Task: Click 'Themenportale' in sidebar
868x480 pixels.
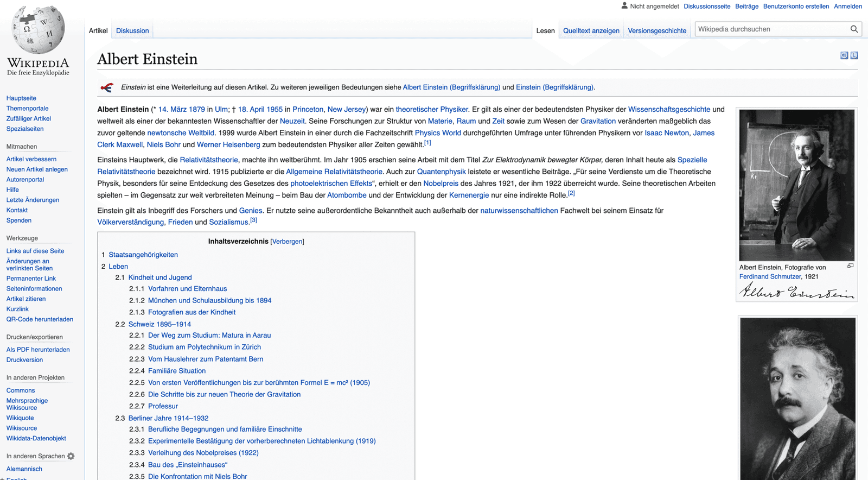Action: [27, 109]
